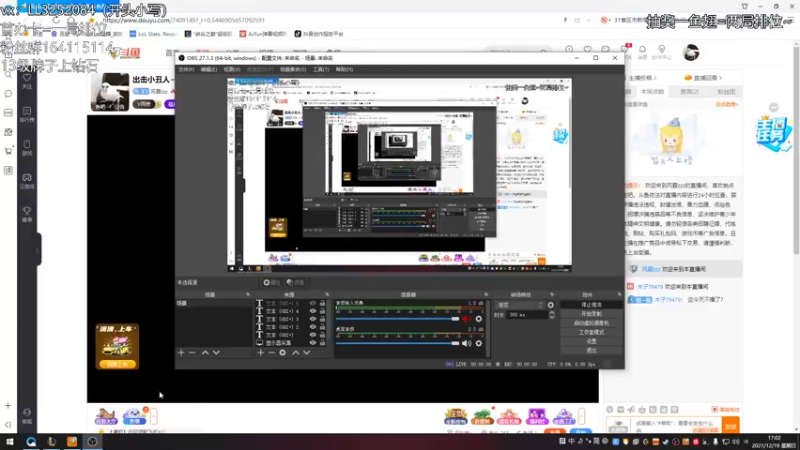The height and width of the screenshot is (450, 800).
Task: Pop out the Scene Transitions dock
Action: click(552, 294)
